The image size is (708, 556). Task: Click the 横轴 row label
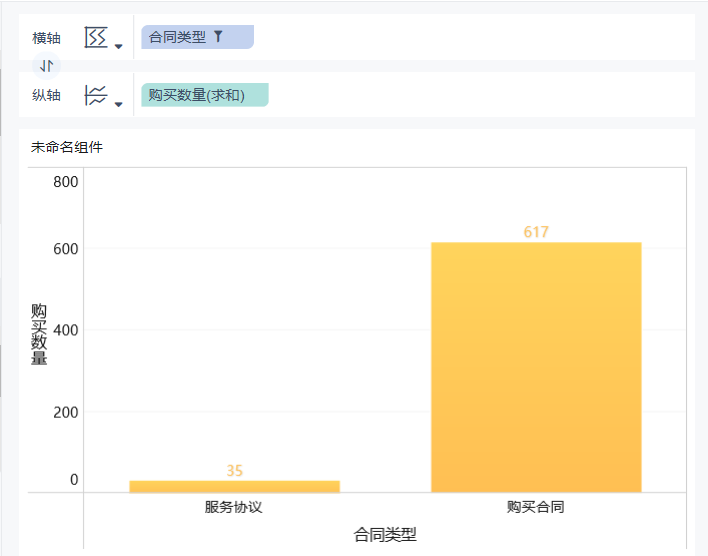coord(46,38)
